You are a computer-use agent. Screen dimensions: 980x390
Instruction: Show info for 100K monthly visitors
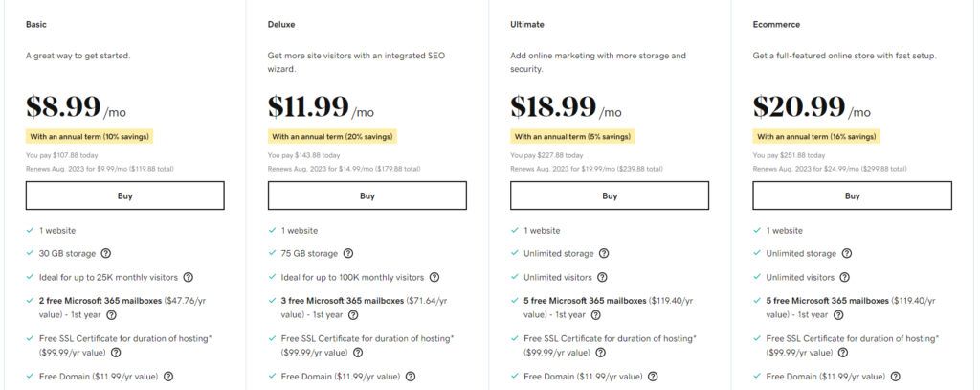[x=434, y=277]
